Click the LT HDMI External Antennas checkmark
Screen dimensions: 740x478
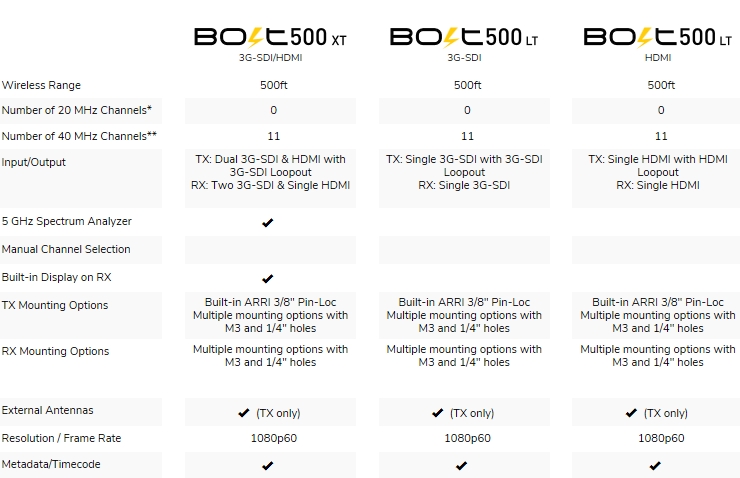[631, 413]
